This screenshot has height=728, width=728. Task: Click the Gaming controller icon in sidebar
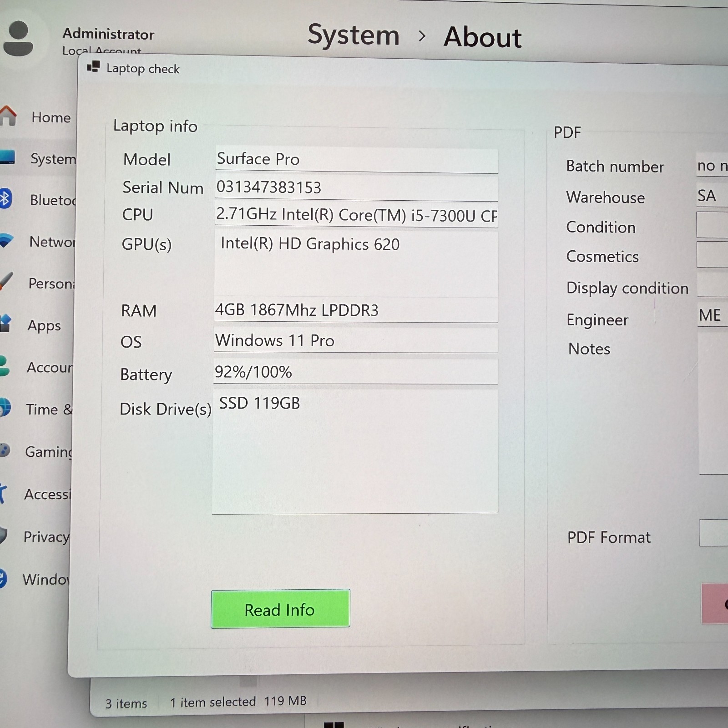pyautogui.click(x=5, y=450)
